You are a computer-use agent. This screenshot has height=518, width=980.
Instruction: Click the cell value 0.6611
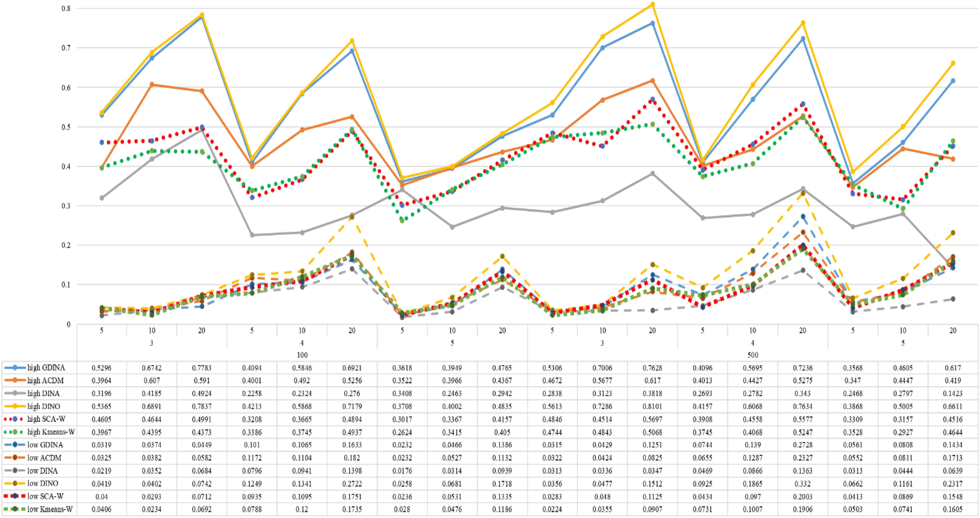point(953,407)
